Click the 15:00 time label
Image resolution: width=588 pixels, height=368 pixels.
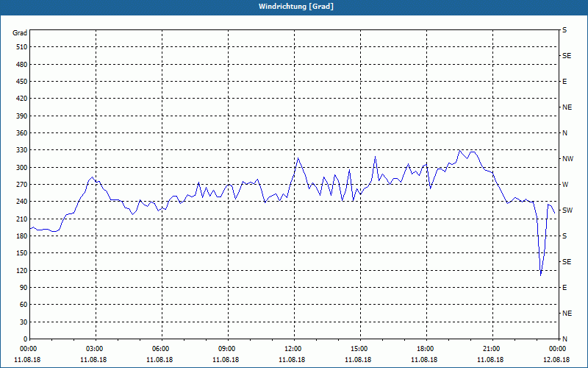[x=360, y=349]
